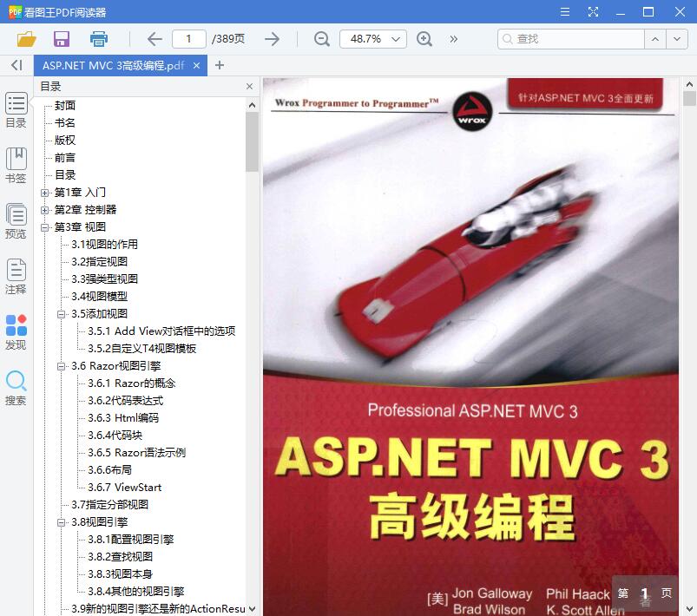
Task: Open 3.2指定视图 section
Action: [99, 261]
